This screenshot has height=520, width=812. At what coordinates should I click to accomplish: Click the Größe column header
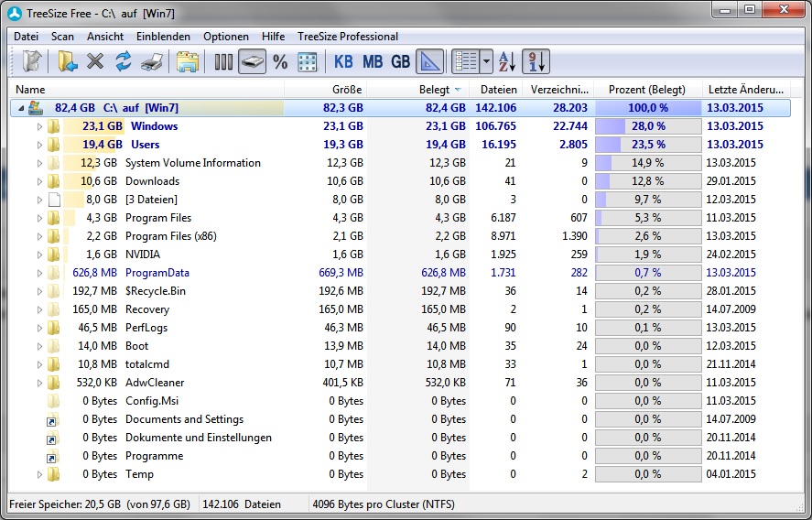[x=325, y=90]
